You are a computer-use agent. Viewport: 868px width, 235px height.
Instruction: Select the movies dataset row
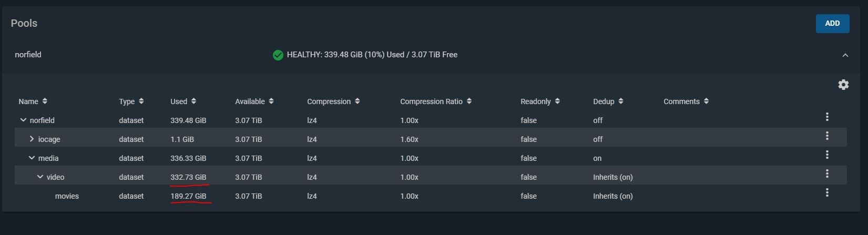click(x=431, y=196)
